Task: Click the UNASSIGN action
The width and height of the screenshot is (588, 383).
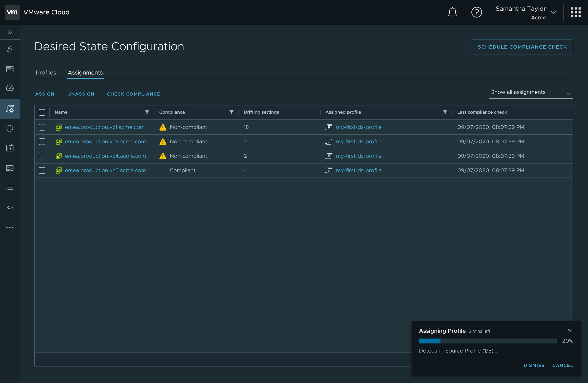Action: click(x=81, y=94)
